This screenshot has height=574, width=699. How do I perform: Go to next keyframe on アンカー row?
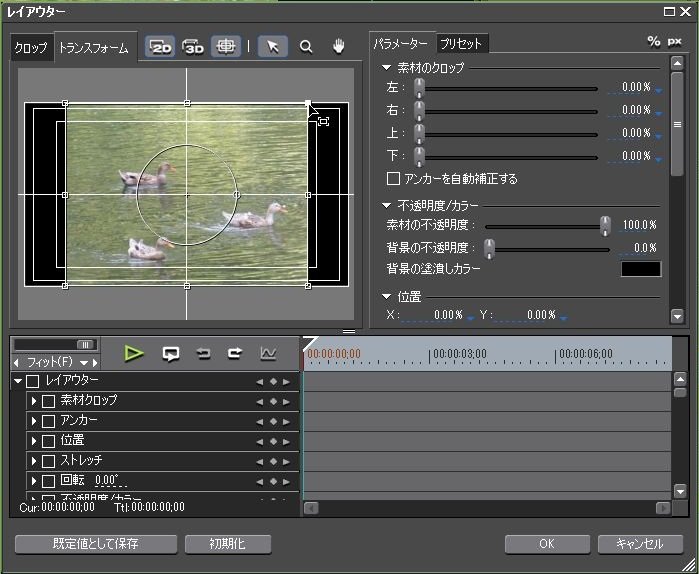(x=286, y=422)
